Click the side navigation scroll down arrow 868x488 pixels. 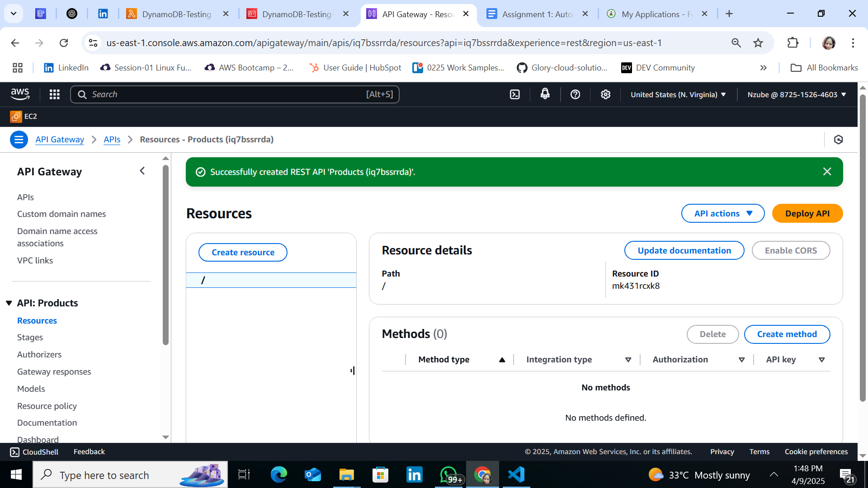165,437
